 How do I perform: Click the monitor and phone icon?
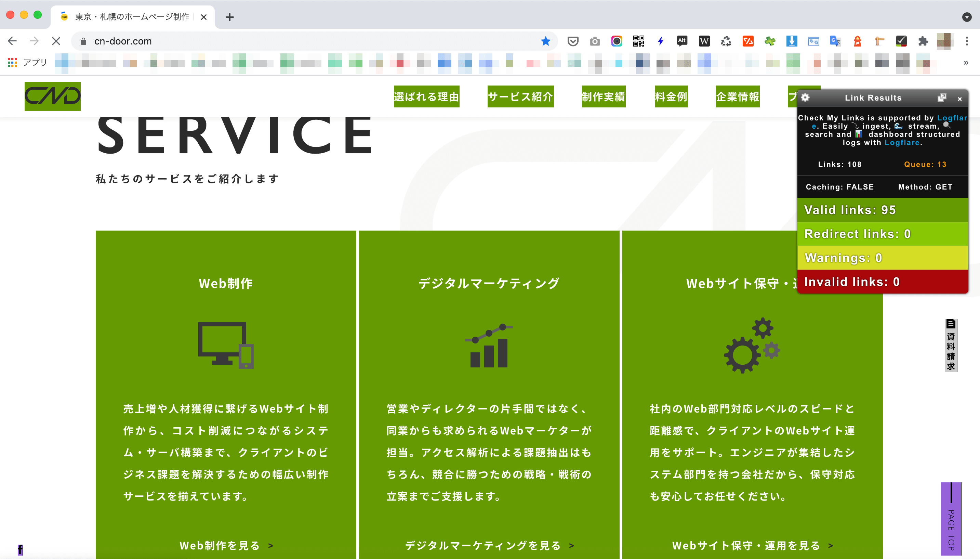[226, 345]
